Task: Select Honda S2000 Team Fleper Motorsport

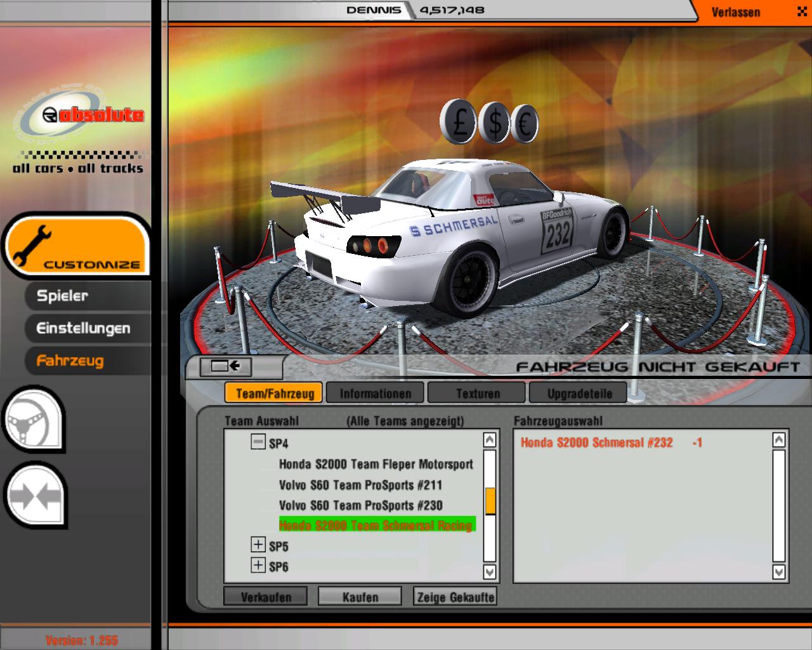Action: 376,464
